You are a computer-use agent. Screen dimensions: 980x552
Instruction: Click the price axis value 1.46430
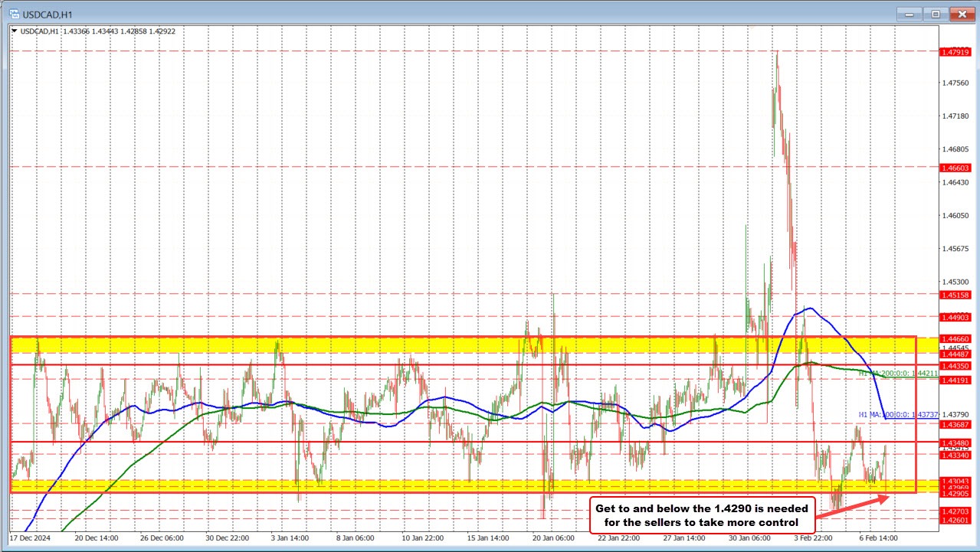click(x=955, y=182)
